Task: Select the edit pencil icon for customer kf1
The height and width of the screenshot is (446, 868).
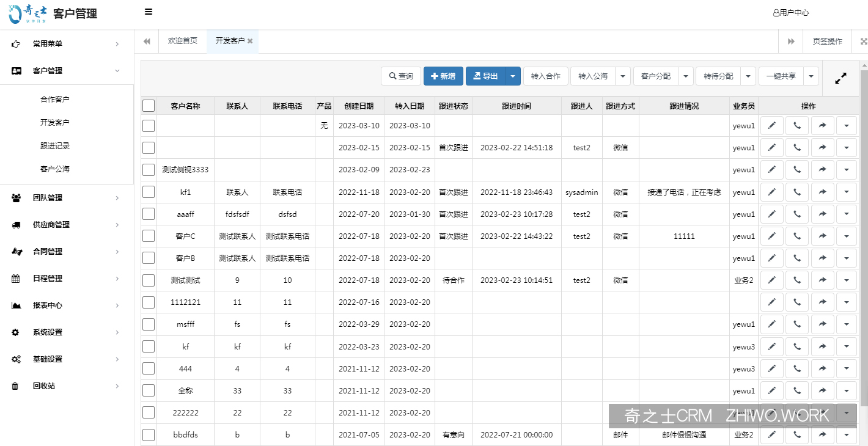Action: point(771,192)
